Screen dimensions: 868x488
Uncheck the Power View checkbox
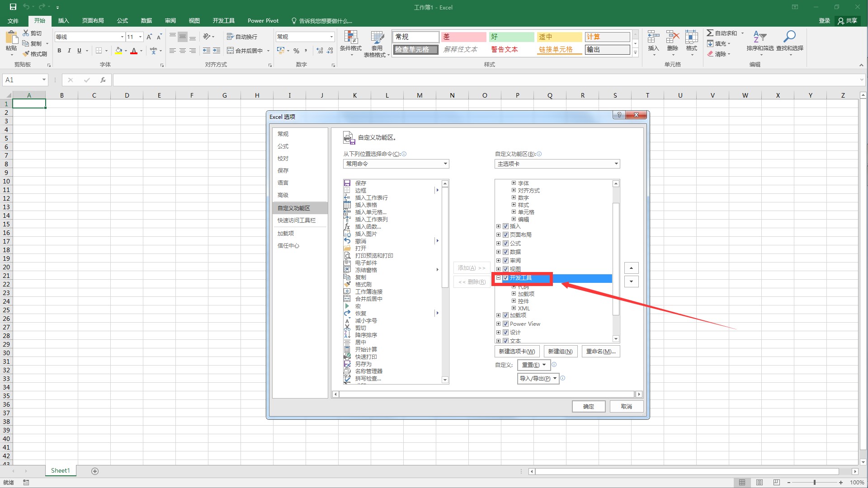[505, 324]
